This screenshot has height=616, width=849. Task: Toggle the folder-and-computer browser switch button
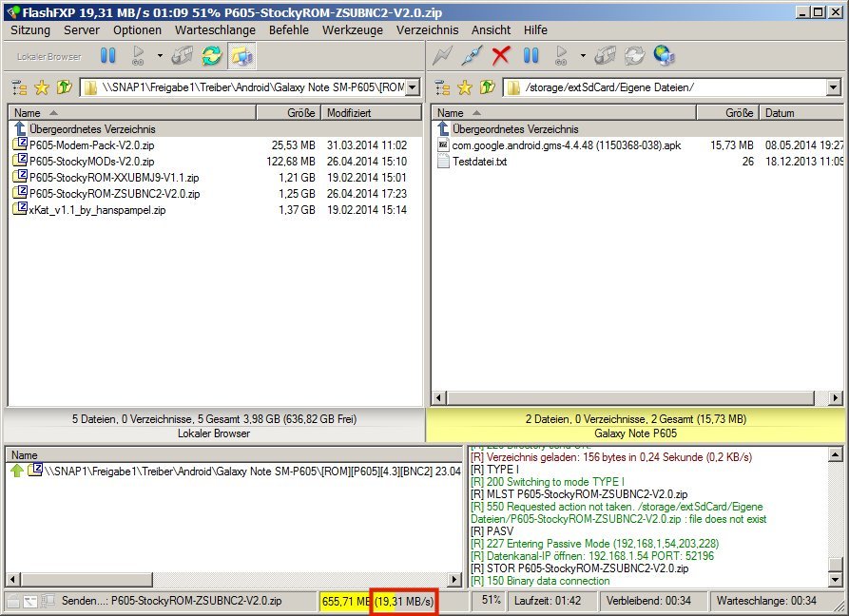point(242,56)
